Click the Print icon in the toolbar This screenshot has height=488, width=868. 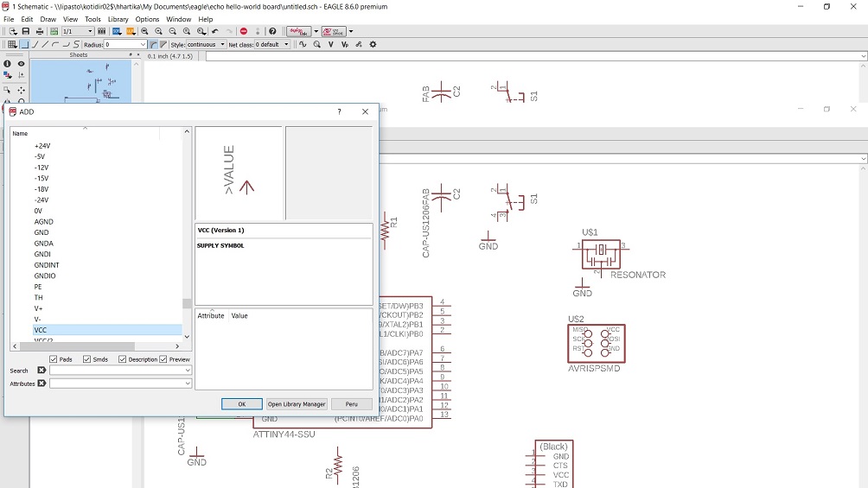click(x=39, y=32)
